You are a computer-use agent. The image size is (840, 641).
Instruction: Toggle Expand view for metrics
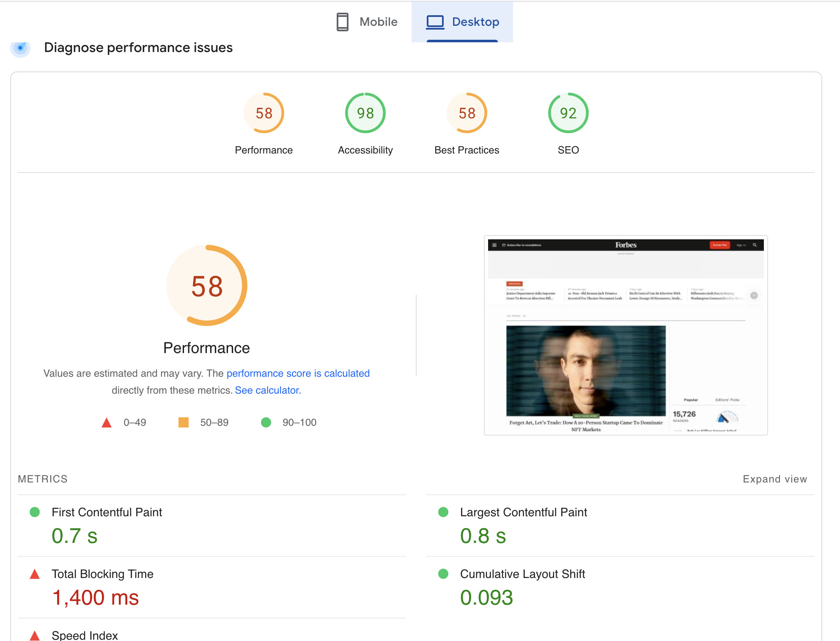(x=775, y=479)
